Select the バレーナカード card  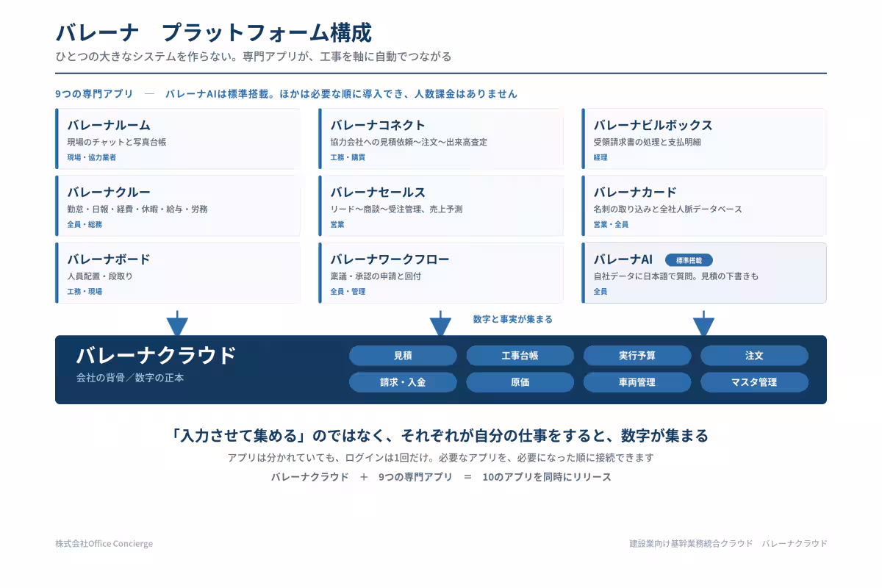(x=704, y=206)
